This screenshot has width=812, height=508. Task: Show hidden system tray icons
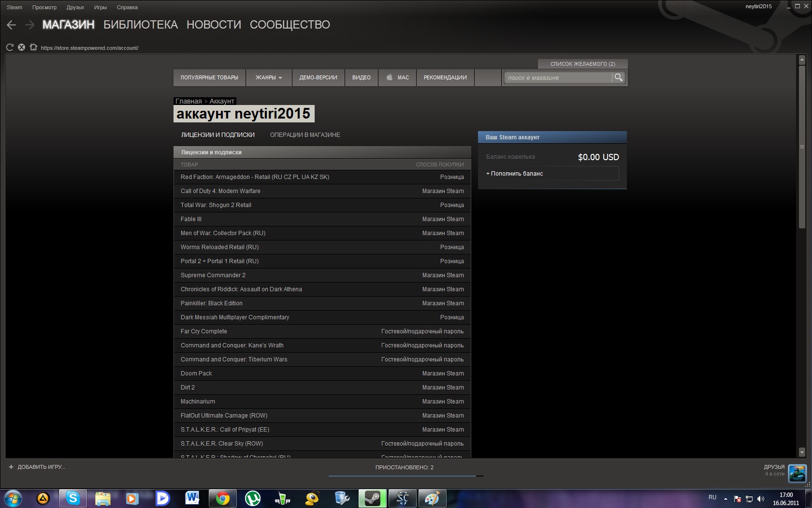[725, 498]
